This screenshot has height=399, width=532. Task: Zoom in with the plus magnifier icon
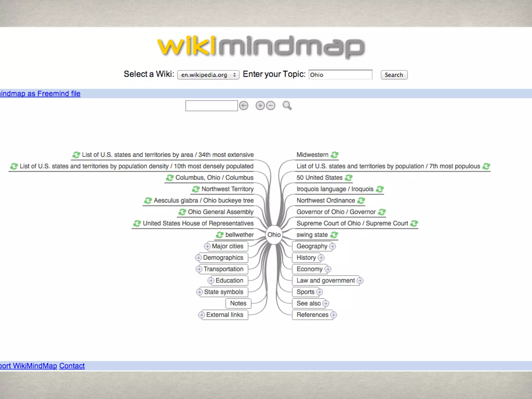tap(260, 106)
